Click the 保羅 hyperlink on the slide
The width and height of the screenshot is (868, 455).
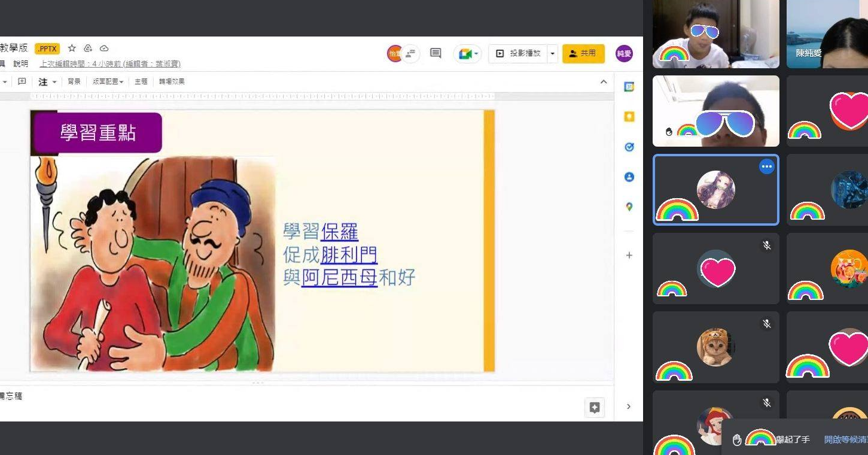click(339, 232)
